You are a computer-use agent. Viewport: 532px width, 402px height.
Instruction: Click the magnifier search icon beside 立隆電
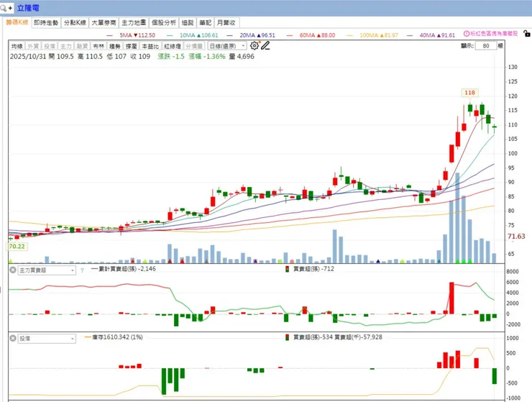[4, 7]
